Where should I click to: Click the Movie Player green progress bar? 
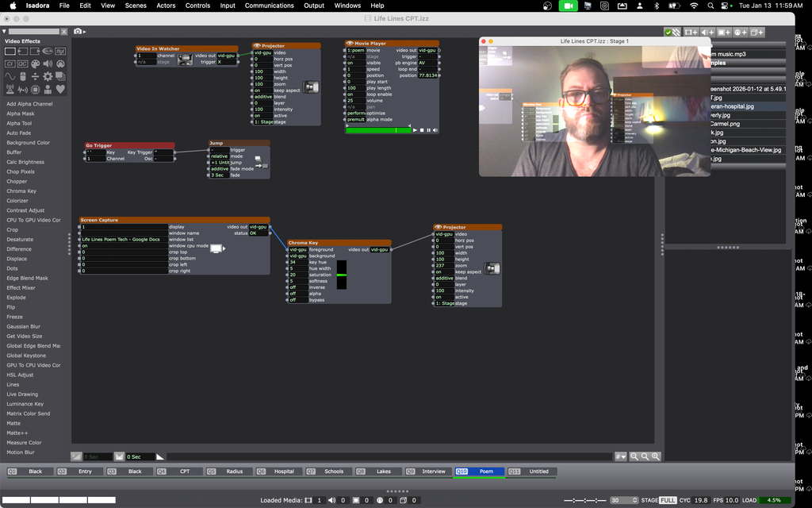(378, 129)
